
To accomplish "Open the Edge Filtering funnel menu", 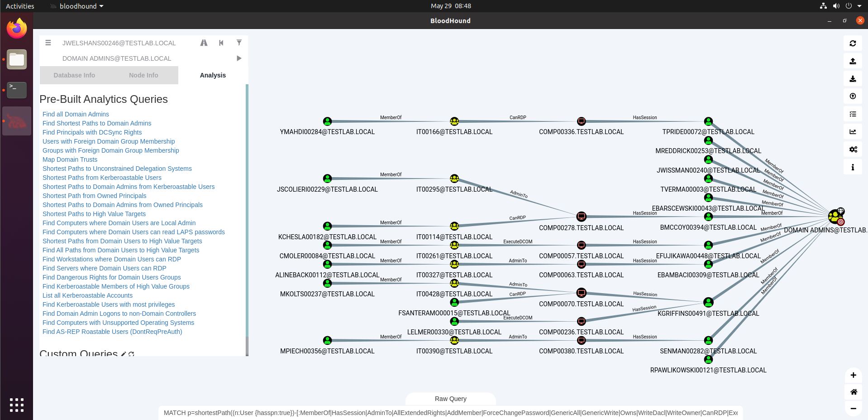I will pyautogui.click(x=239, y=43).
